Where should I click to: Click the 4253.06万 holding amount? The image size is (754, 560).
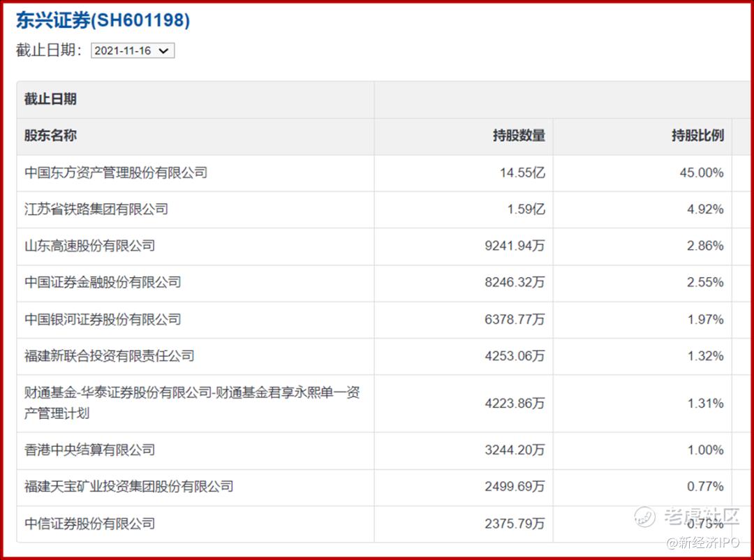515,356
